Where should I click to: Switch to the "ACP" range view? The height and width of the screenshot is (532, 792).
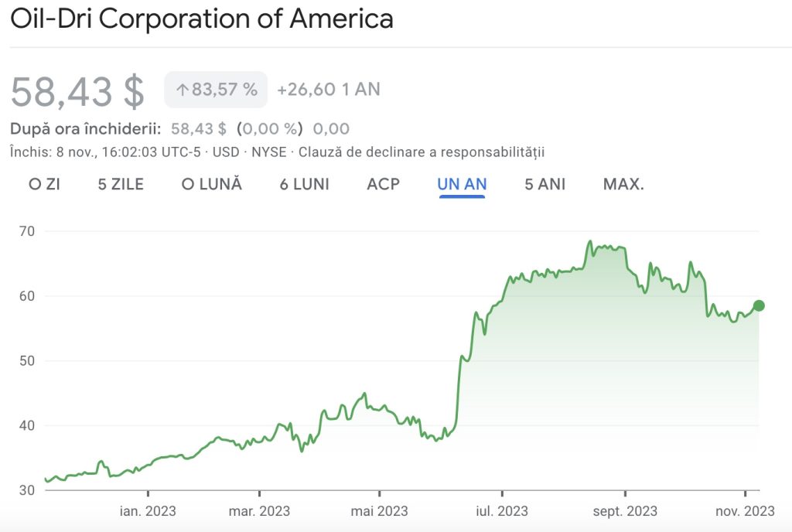pyautogui.click(x=383, y=184)
